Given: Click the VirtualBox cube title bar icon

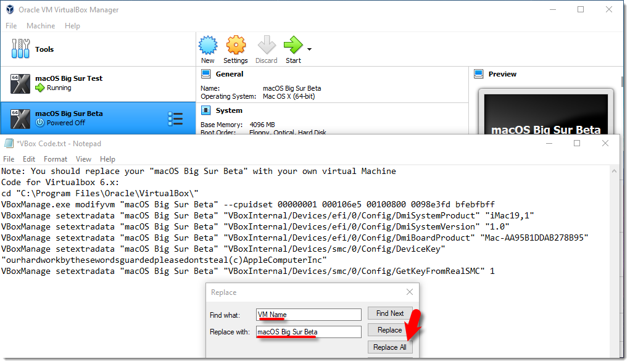Looking at the screenshot, I should coord(10,9).
